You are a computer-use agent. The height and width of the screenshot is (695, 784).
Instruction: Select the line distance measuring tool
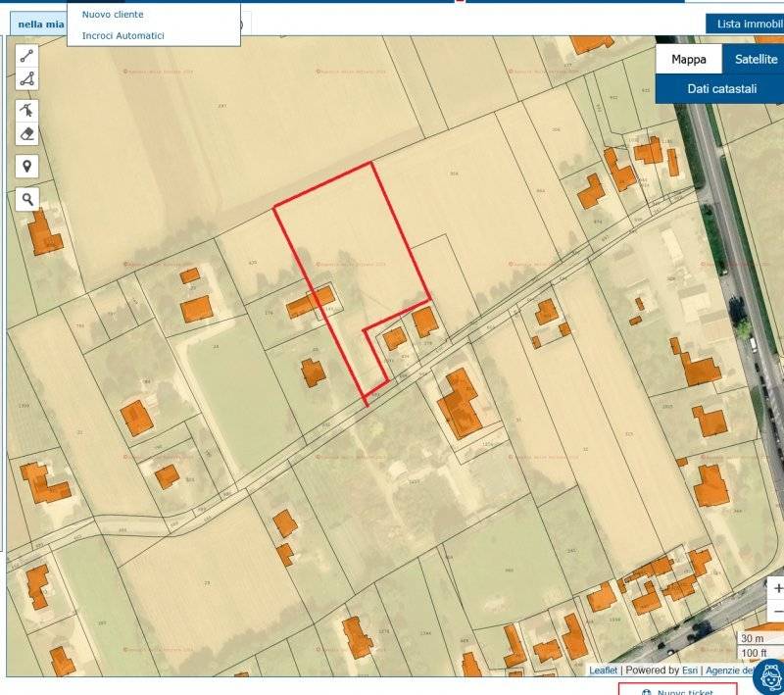point(27,56)
